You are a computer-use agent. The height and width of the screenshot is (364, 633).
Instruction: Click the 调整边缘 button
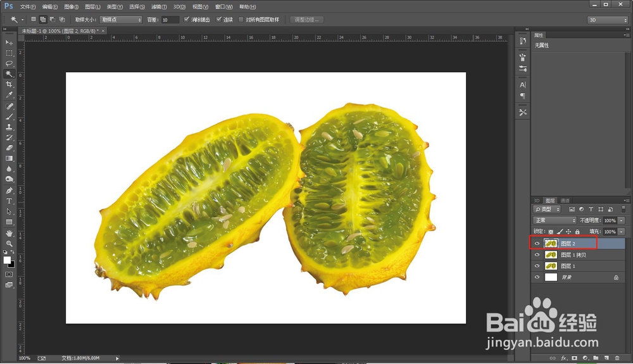[x=308, y=20]
